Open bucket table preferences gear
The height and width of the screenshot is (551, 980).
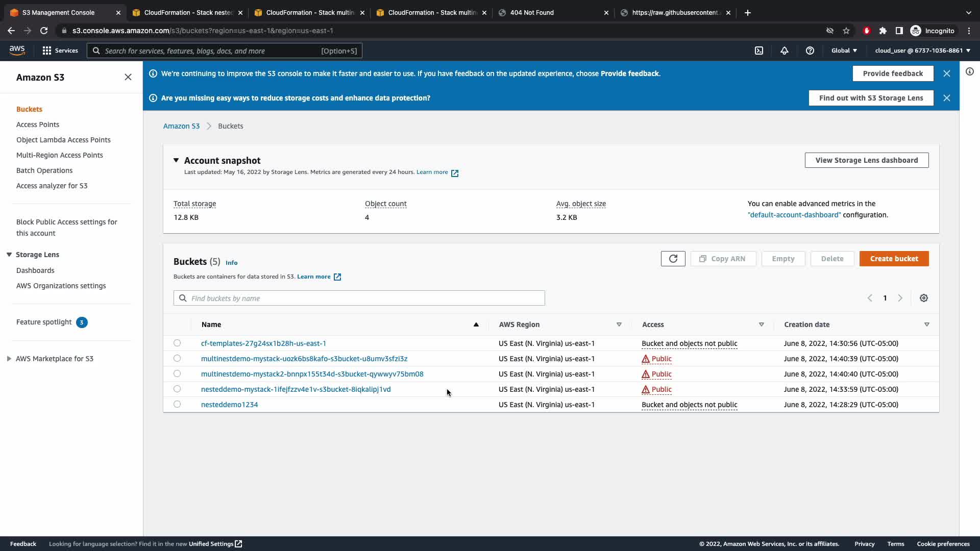point(924,298)
